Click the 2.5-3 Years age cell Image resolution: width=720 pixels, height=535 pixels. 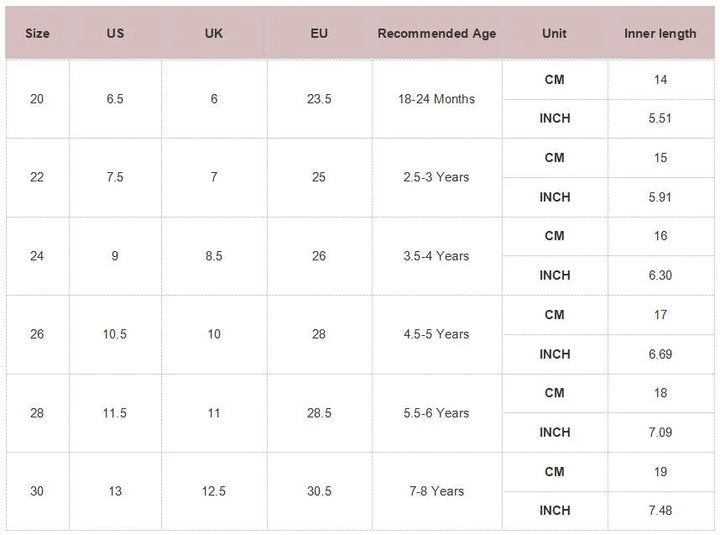click(437, 177)
